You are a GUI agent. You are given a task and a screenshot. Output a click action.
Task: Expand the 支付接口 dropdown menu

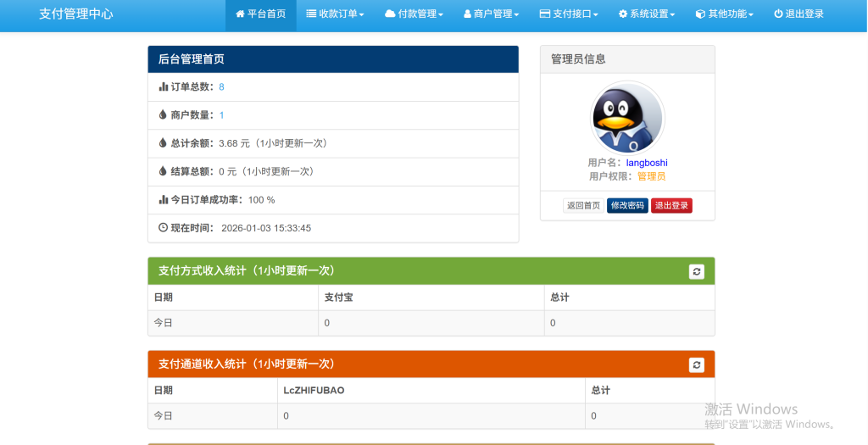[x=569, y=14]
